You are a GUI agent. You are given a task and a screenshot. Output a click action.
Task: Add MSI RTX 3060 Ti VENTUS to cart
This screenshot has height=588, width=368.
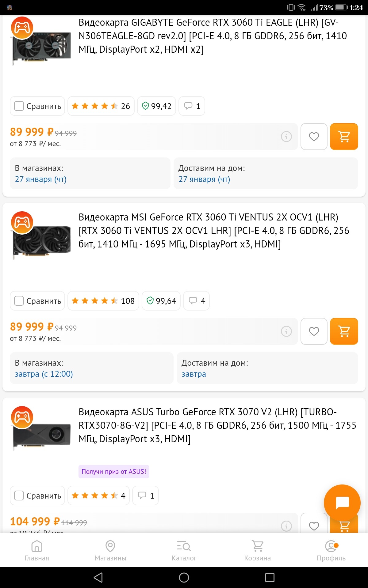[x=344, y=331]
